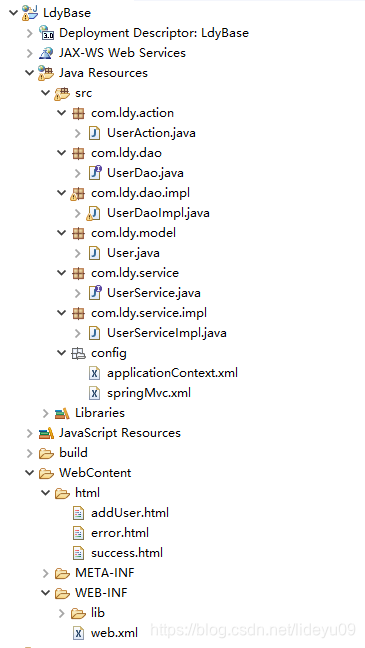
Task: Select the com.ldy.service.impl package label
Action: coord(149,313)
